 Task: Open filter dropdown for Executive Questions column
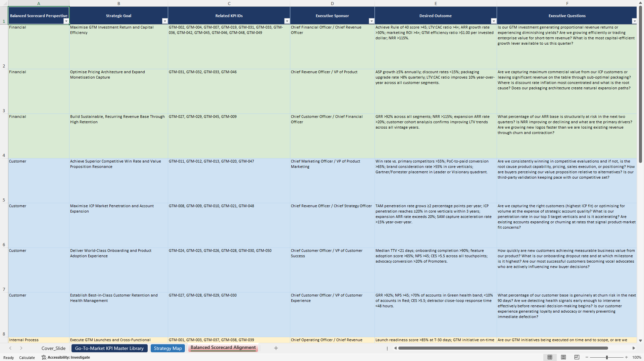pyautogui.click(x=634, y=21)
